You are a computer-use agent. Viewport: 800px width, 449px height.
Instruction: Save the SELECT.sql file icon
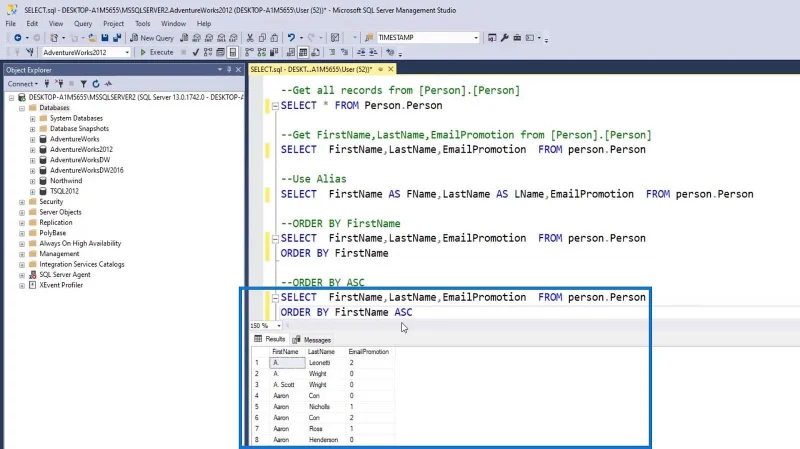[x=105, y=38]
